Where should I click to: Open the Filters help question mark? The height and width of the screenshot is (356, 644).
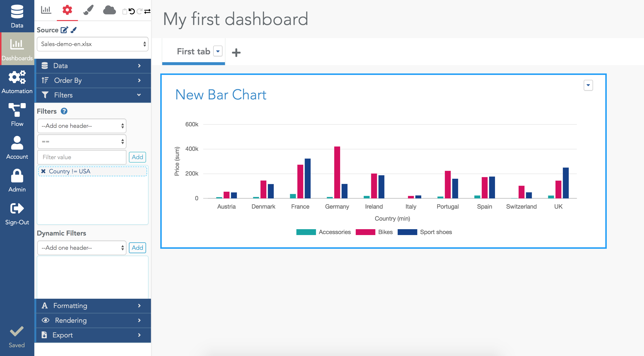click(x=64, y=111)
